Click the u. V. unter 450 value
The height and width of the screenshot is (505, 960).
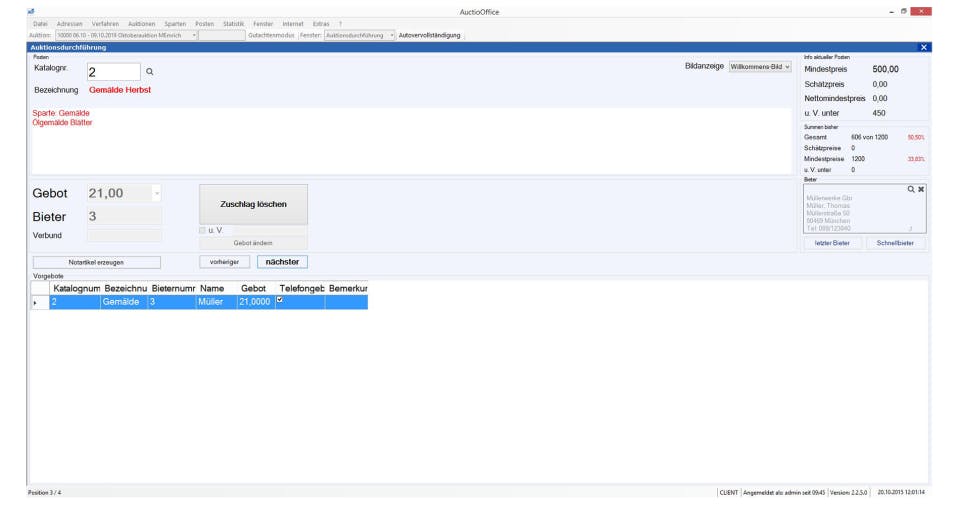coord(879,113)
